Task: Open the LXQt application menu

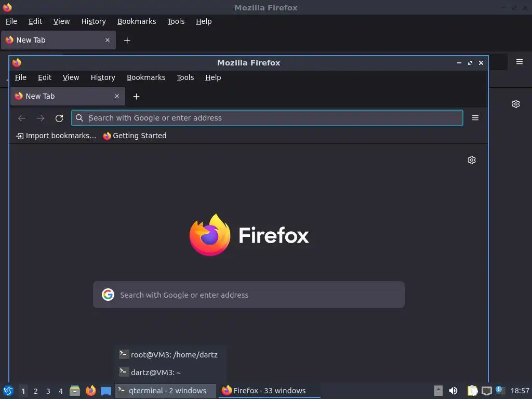Action: [8, 391]
